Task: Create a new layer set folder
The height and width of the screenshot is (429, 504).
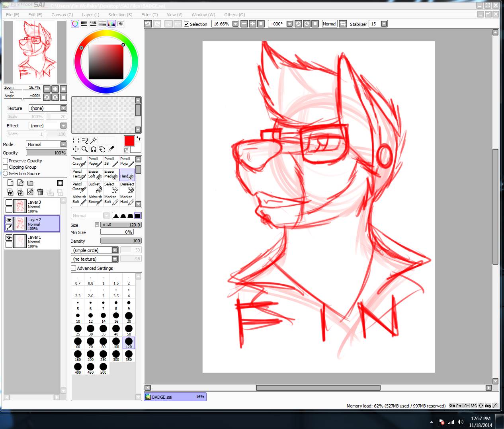Action: (x=30, y=183)
